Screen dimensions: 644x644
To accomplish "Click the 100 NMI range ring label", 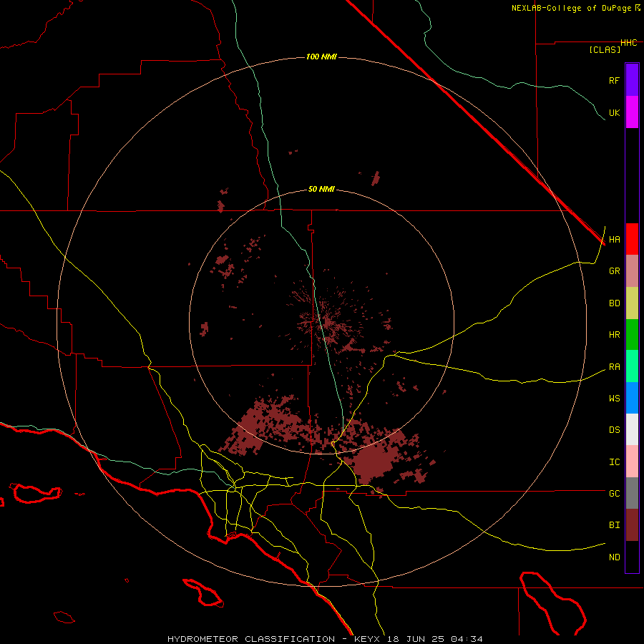I will [321, 57].
